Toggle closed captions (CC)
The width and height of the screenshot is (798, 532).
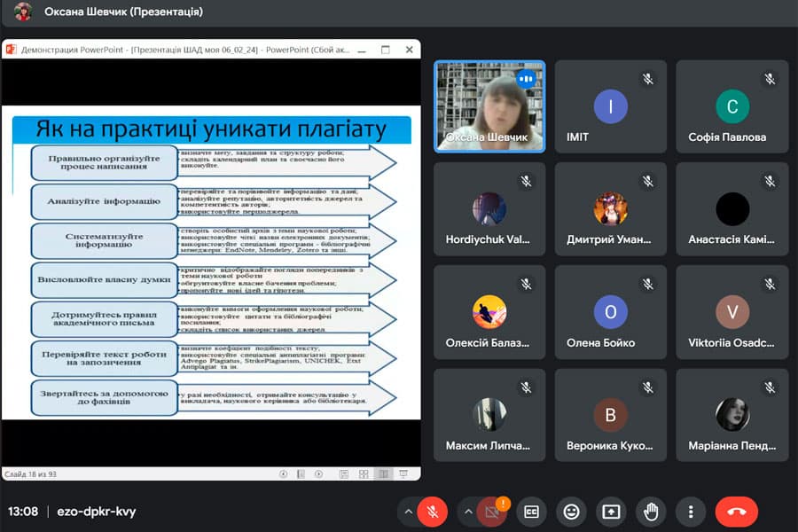pyautogui.click(x=531, y=512)
